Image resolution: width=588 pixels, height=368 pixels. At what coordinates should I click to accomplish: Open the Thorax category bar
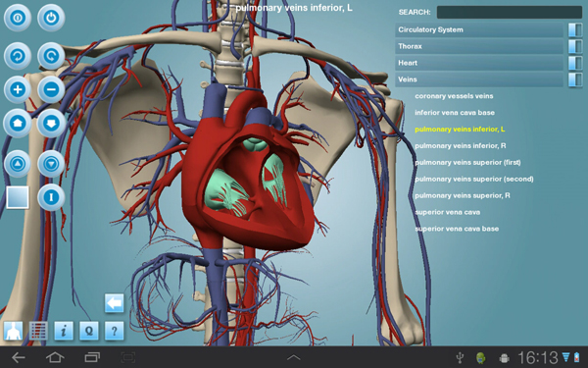[x=479, y=46]
